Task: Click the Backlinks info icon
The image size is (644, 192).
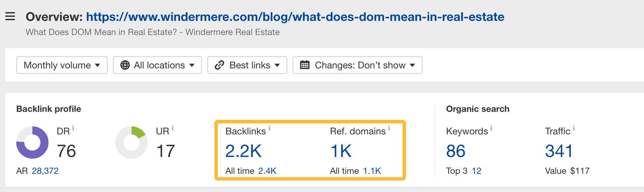Action: [269, 128]
